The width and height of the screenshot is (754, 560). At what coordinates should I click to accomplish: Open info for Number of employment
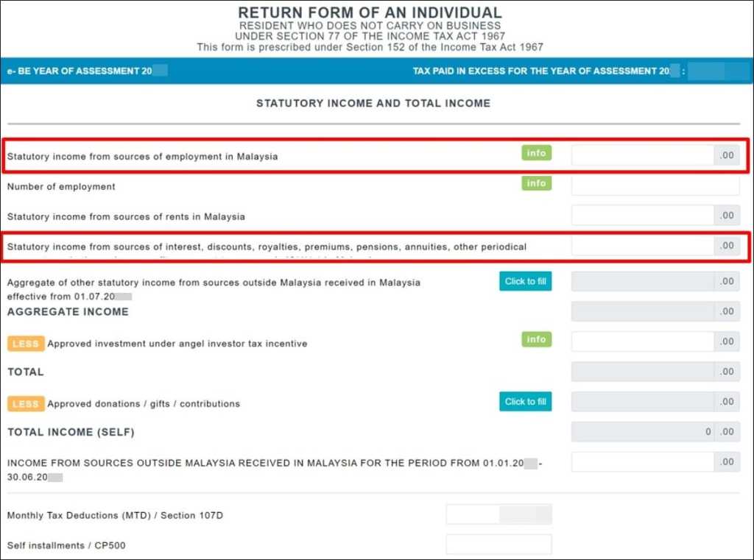click(x=536, y=183)
